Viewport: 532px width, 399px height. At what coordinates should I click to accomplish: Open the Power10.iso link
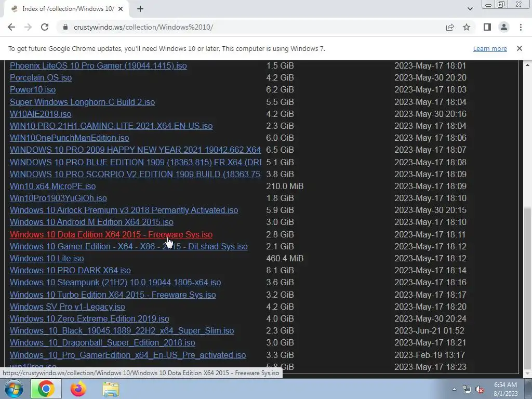[33, 89]
